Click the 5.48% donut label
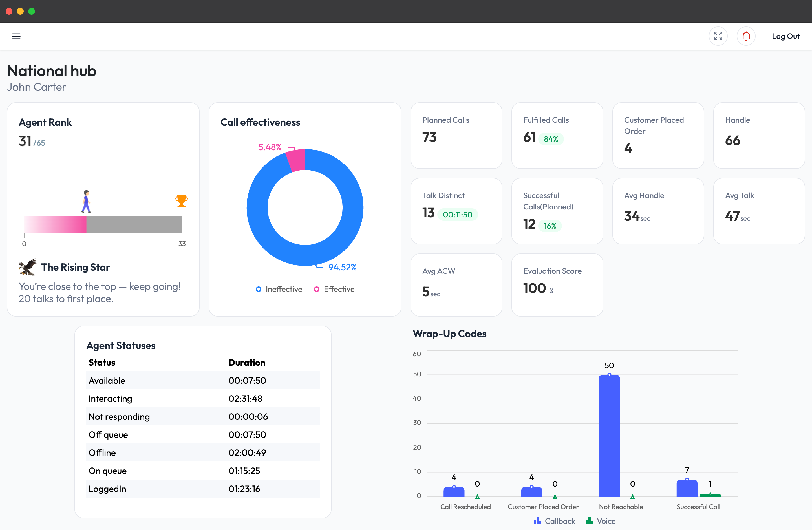 270,147
